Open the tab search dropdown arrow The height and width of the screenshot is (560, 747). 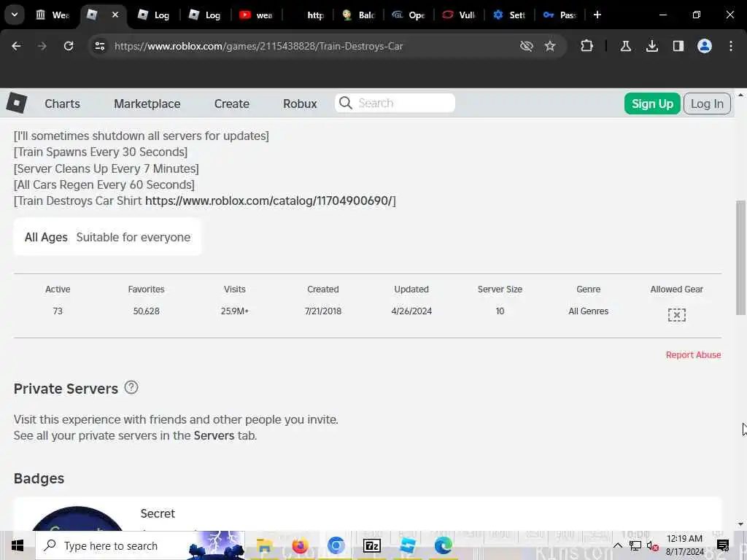pos(15,15)
